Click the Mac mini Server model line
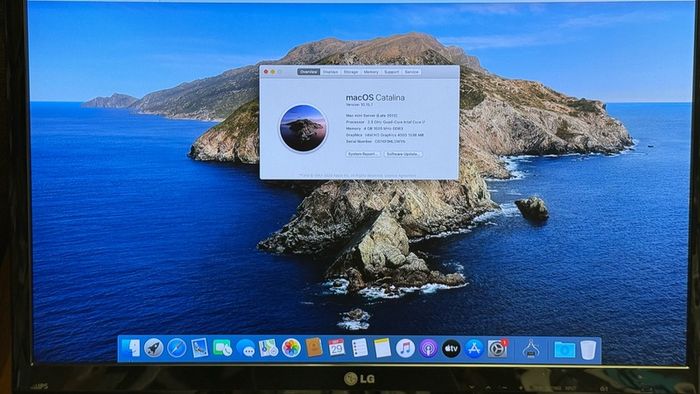700x394 pixels. [372, 115]
